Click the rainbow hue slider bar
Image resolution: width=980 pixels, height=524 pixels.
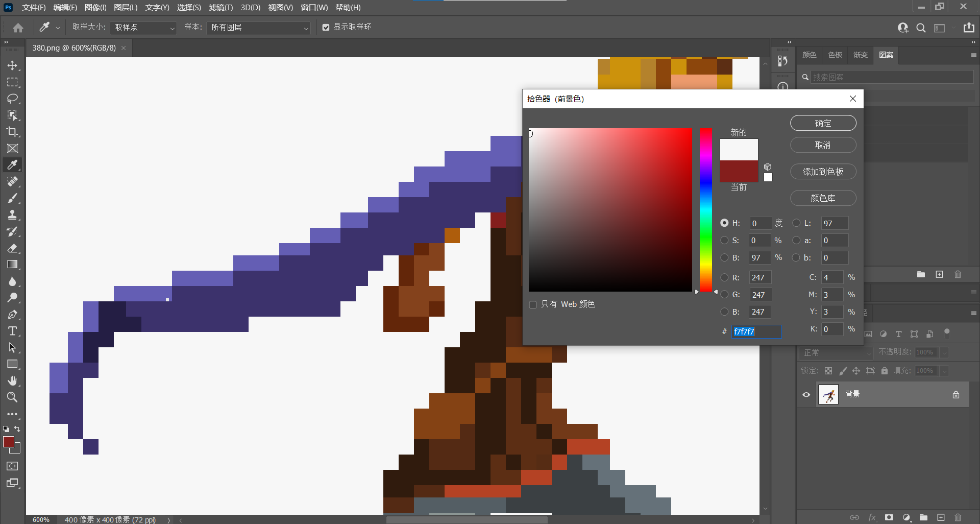pos(706,210)
